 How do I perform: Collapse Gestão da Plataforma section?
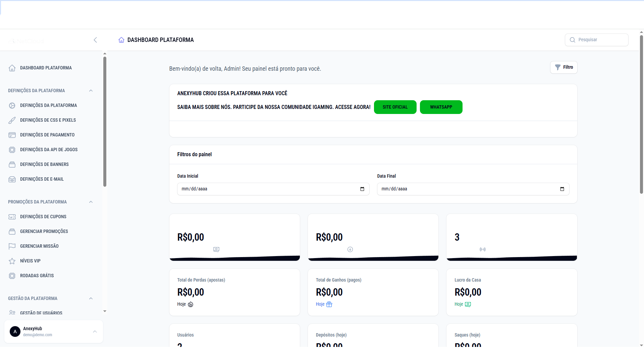91,299
